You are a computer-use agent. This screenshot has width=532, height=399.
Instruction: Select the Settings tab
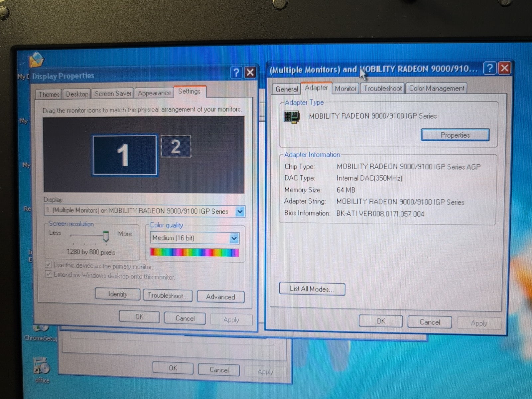(x=190, y=91)
